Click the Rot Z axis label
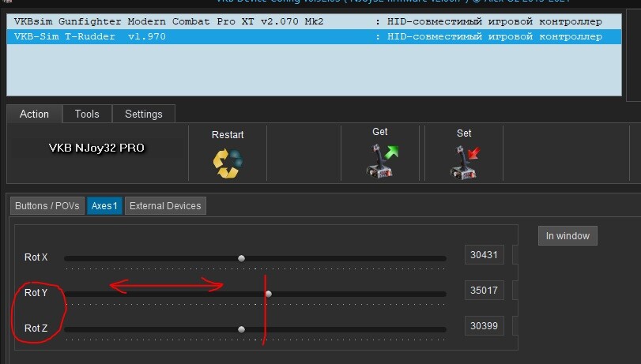The image size is (641, 364). click(36, 328)
